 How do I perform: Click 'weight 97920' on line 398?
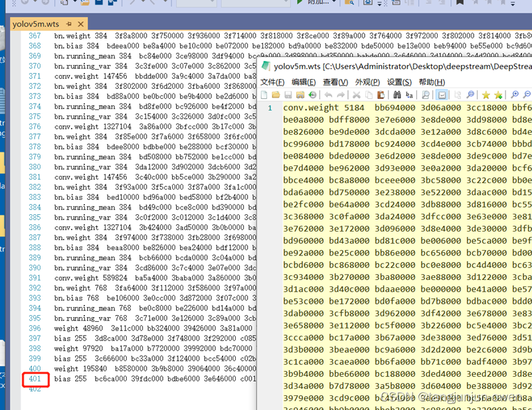click(x=78, y=348)
